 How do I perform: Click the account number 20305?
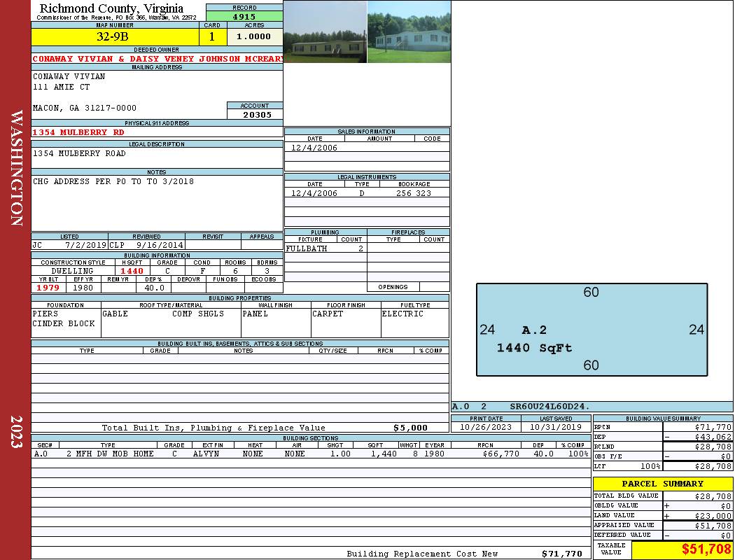[255, 115]
